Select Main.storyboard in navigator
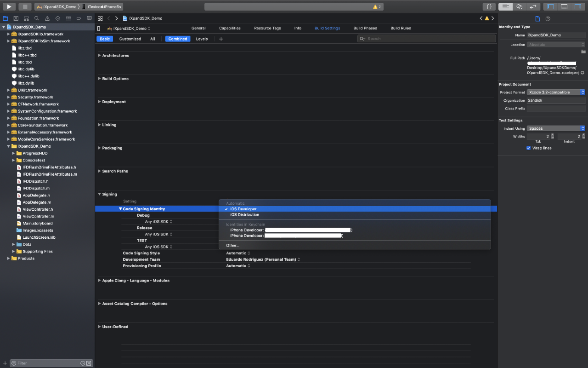This screenshot has height=368, width=588. click(38, 224)
